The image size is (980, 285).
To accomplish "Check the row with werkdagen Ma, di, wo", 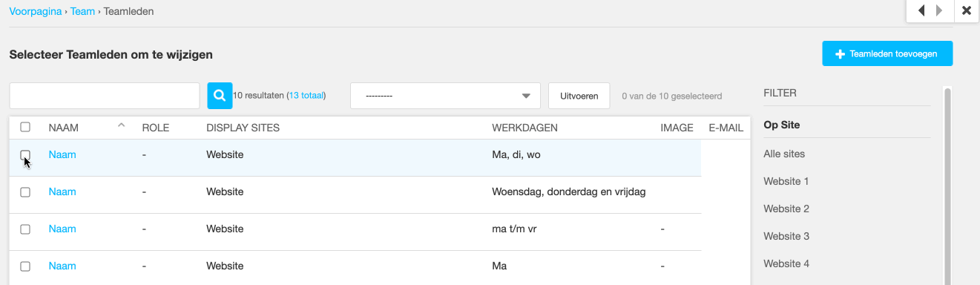I will click(25, 155).
